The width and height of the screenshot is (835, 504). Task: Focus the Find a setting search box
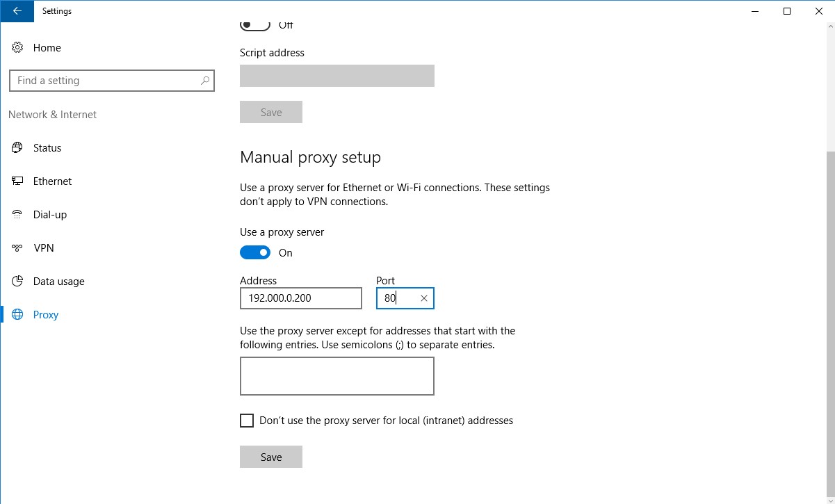click(112, 81)
